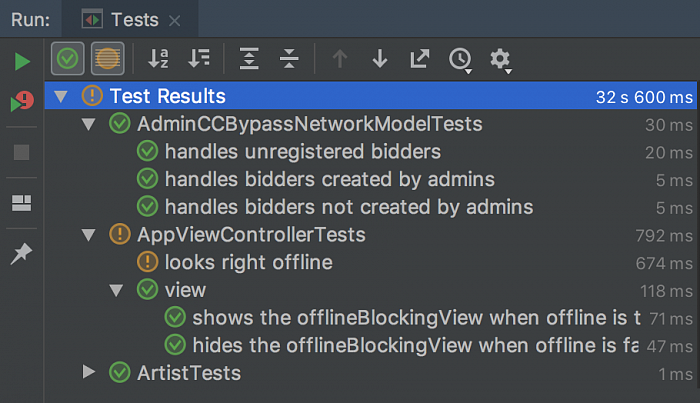The width and height of the screenshot is (700, 403).
Task: Expand all test nodes
Action: (x=249, y=59)
